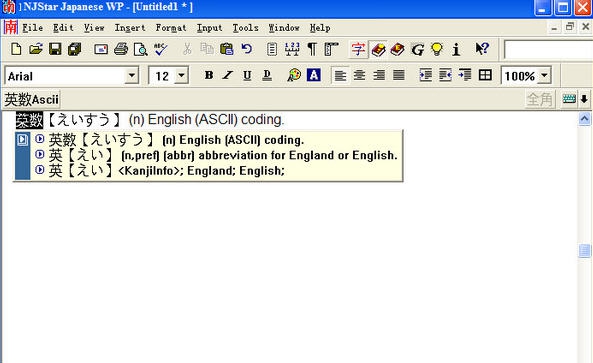593x363 pixels.
Task: Activate the context help arrow-question icon
Action: (482, 49)
